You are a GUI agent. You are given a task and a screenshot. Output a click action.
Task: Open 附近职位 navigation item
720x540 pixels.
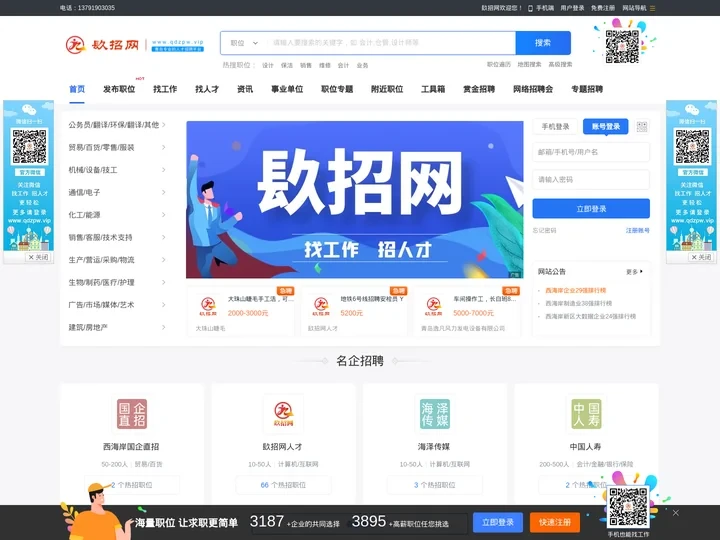click(x=387, y=89)
